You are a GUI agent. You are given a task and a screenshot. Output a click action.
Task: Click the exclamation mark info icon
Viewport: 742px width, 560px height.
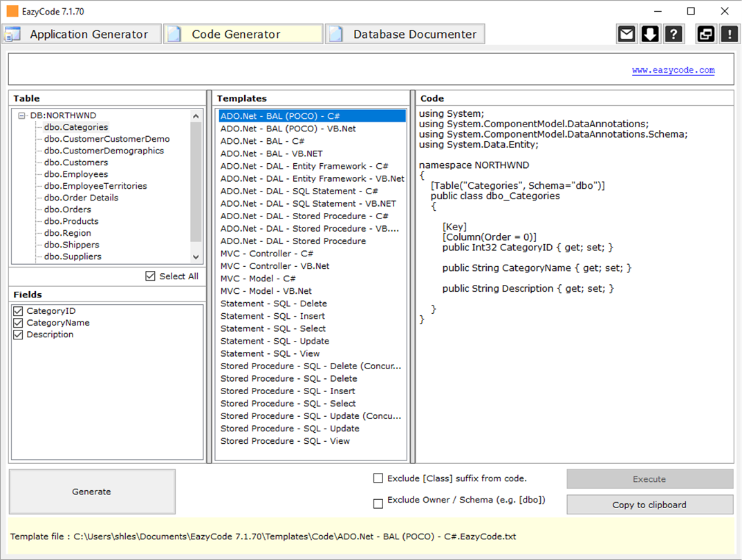(730, 34)
